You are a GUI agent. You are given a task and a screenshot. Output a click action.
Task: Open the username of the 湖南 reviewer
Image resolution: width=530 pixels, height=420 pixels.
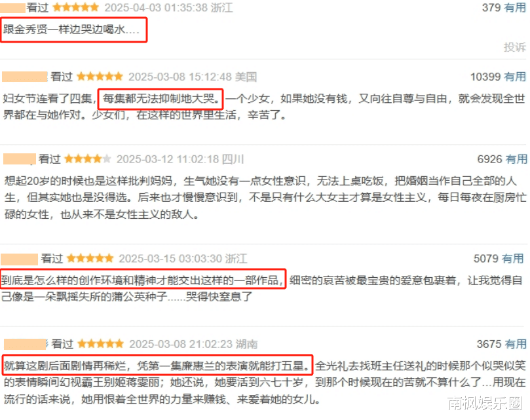tap(26, 344)
